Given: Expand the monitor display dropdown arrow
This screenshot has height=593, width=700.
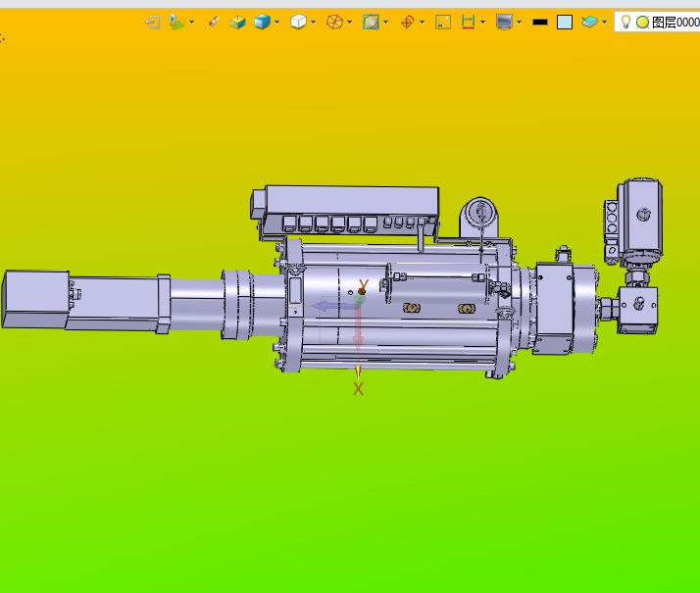Looking at the screenshot, I should click(x=519, y=22).
